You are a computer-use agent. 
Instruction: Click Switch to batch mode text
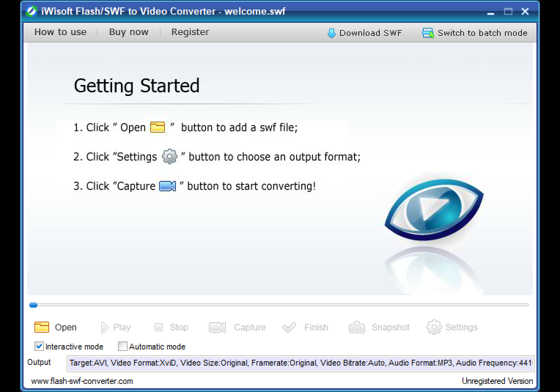click(x=482, y=33)
